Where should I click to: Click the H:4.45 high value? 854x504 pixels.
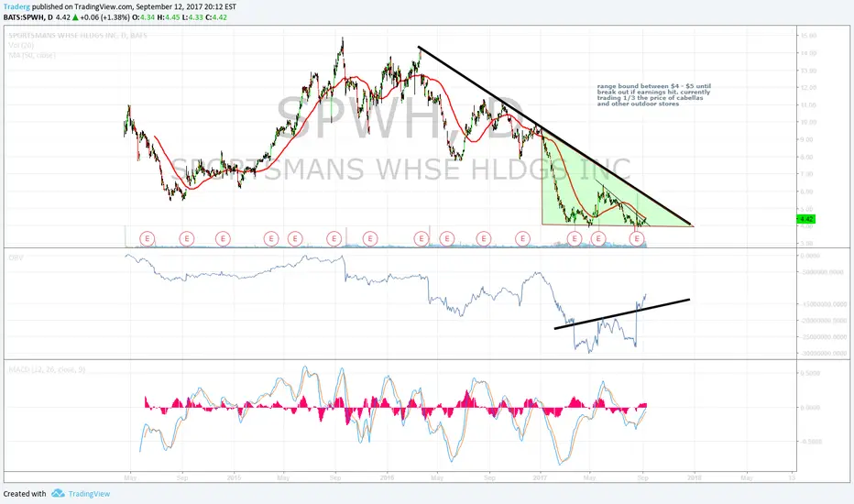(x=168, y=17)
